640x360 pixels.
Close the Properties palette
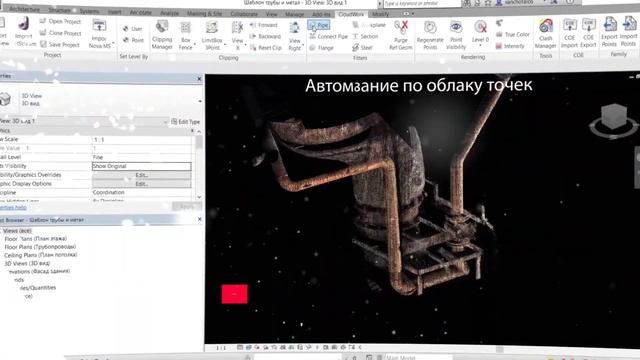tap(199, 79)
